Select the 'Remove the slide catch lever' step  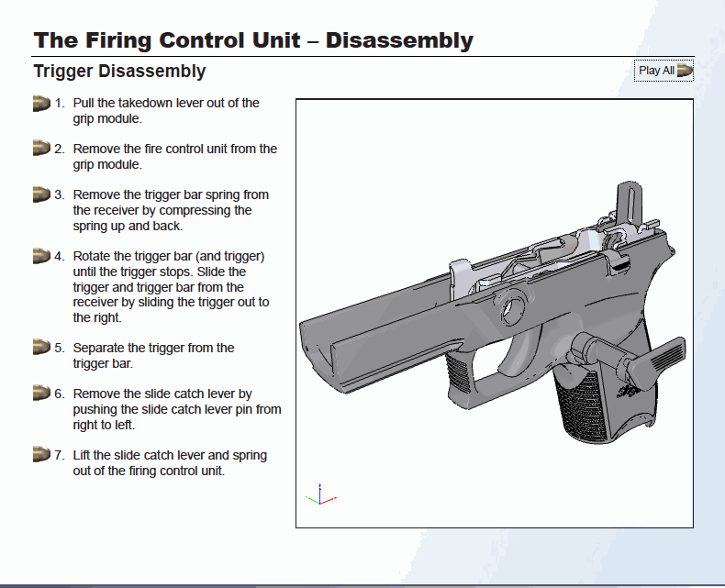[176, 409]
